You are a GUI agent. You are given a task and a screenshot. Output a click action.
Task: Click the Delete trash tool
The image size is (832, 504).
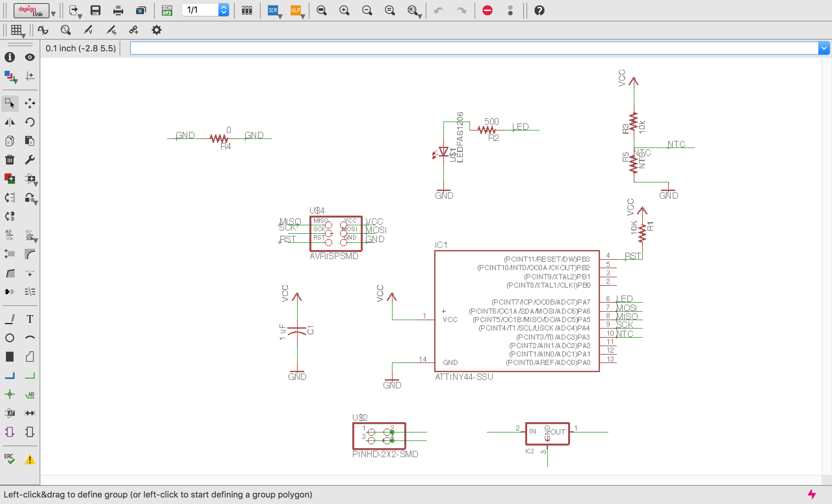(x=10, y=159)
